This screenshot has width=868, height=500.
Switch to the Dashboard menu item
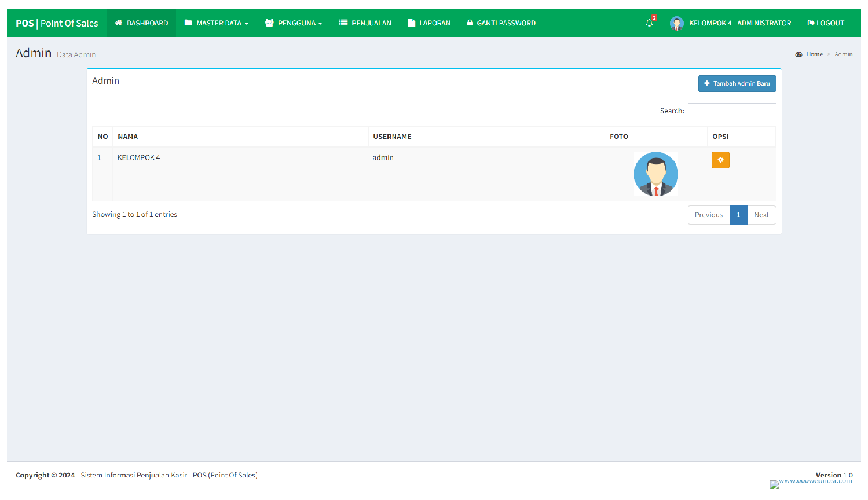click(141, 23)
